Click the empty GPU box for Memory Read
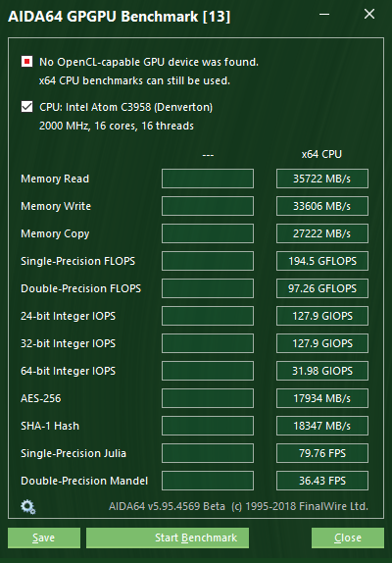 click(x=208, y=179)
